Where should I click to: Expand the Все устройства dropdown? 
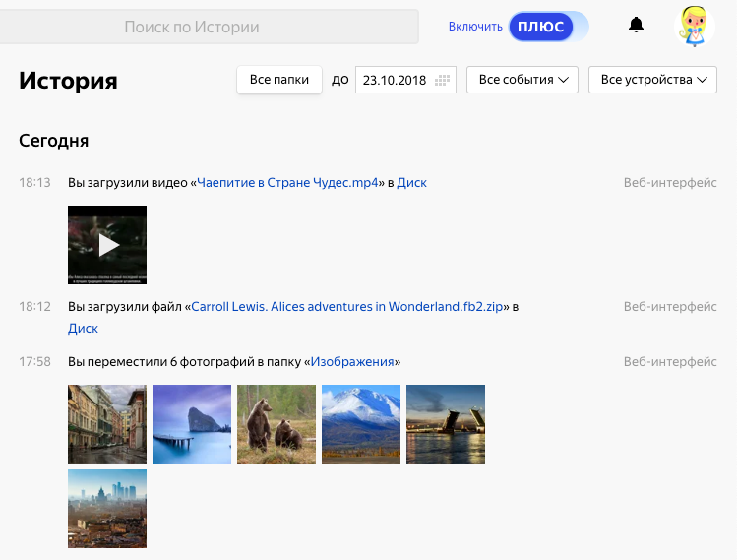[x=651, y=80]
